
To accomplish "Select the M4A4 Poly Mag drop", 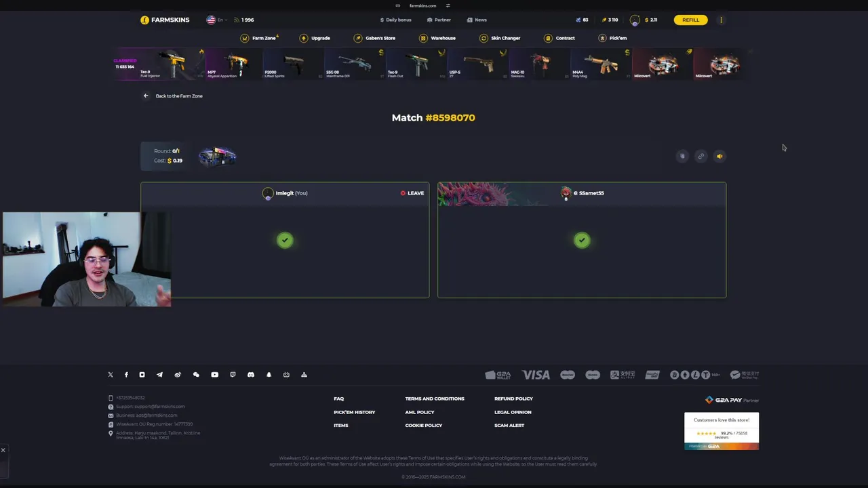I will [601, 64].
